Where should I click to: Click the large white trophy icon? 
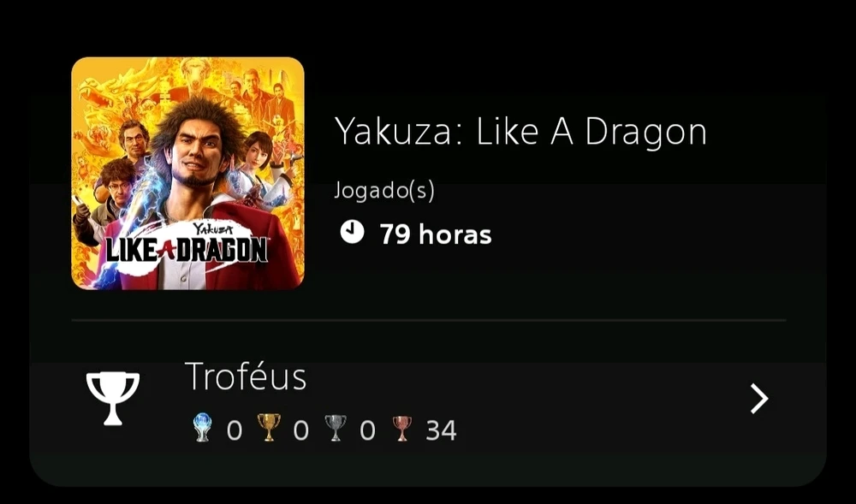point(113,398)
